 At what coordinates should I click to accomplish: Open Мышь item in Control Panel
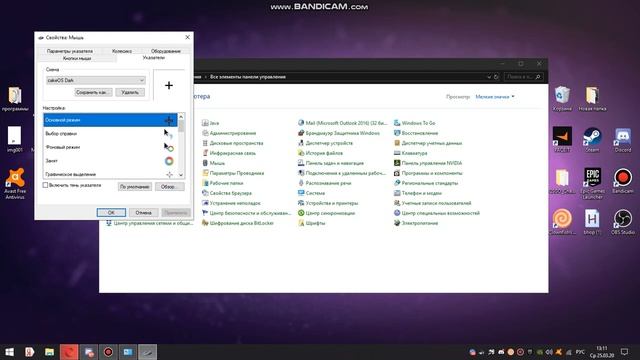pyautogui.click(x=213, y=163)
